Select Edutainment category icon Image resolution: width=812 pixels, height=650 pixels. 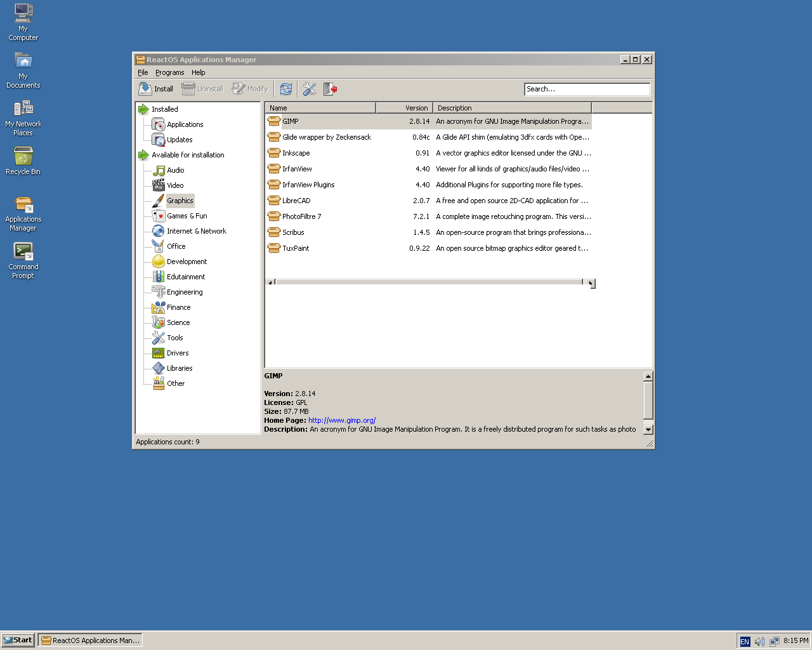(x=159, y=277)
